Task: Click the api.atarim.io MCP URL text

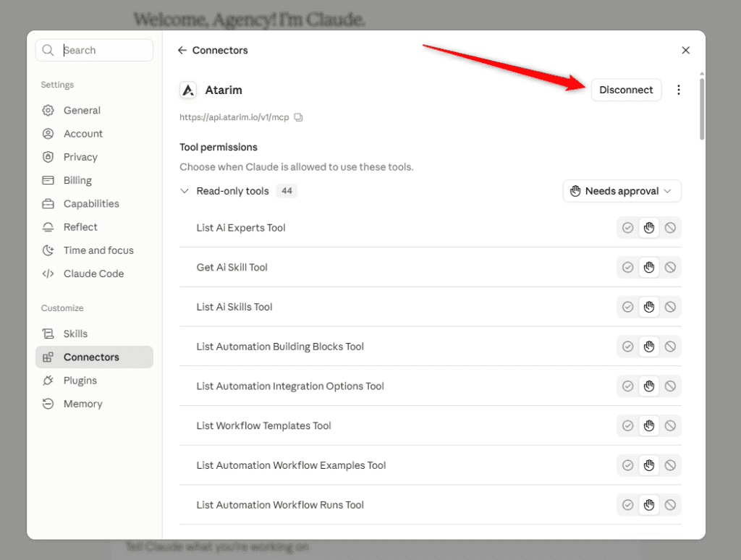Action: [234, 117]
